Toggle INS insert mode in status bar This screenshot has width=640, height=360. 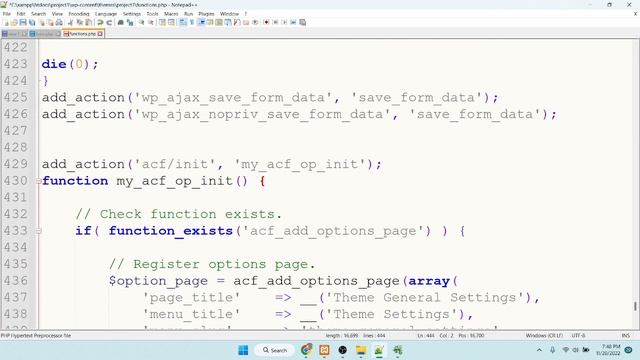(x=625, y=336)
